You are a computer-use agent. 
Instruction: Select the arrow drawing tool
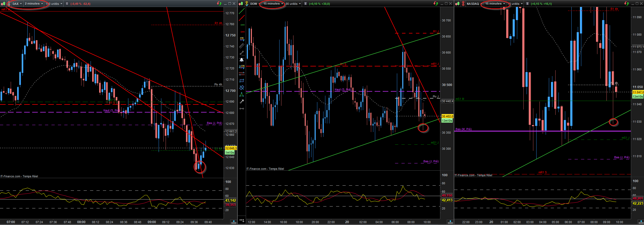click(242, 101)
